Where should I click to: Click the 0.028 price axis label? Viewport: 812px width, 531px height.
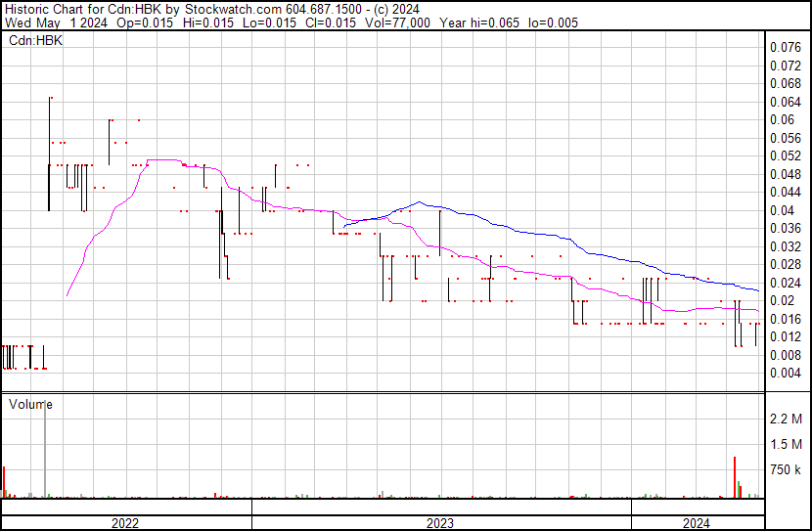[x=786, y=264]
